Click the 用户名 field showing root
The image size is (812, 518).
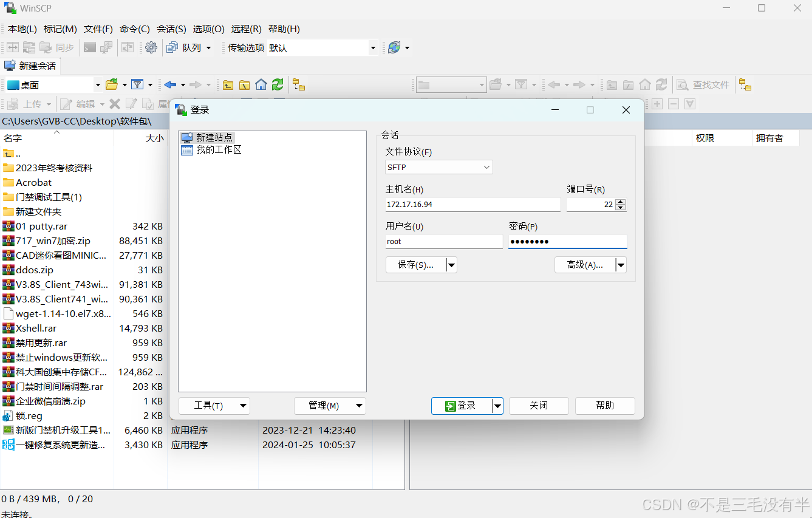click(x=444, y=241)
